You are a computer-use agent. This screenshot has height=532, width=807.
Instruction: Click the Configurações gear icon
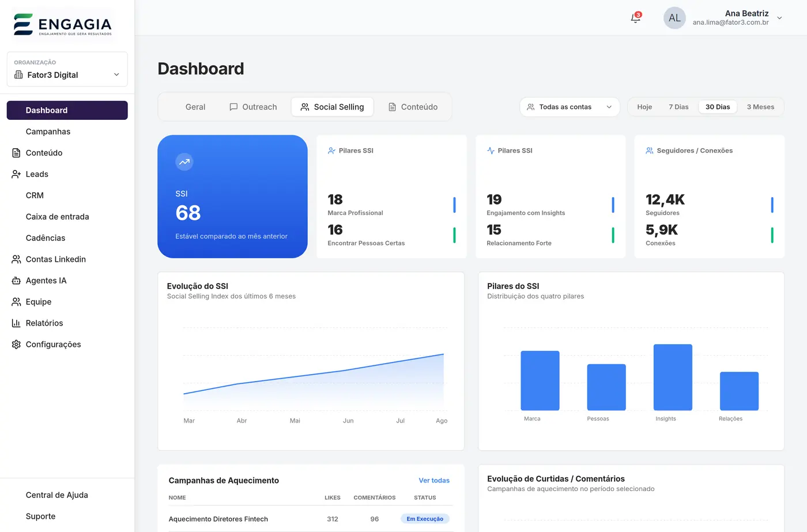(x=16, y=345)
